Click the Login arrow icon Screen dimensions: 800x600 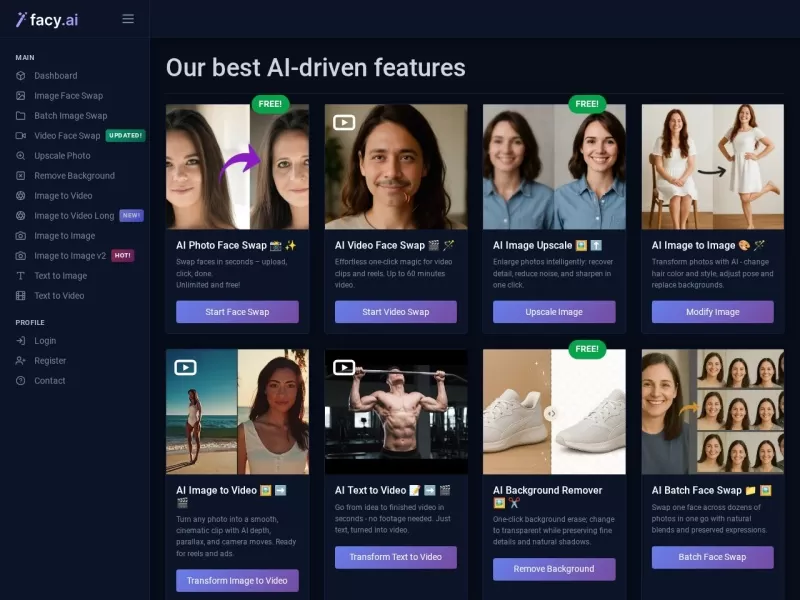pyautogui.click(x=20, y=340)
